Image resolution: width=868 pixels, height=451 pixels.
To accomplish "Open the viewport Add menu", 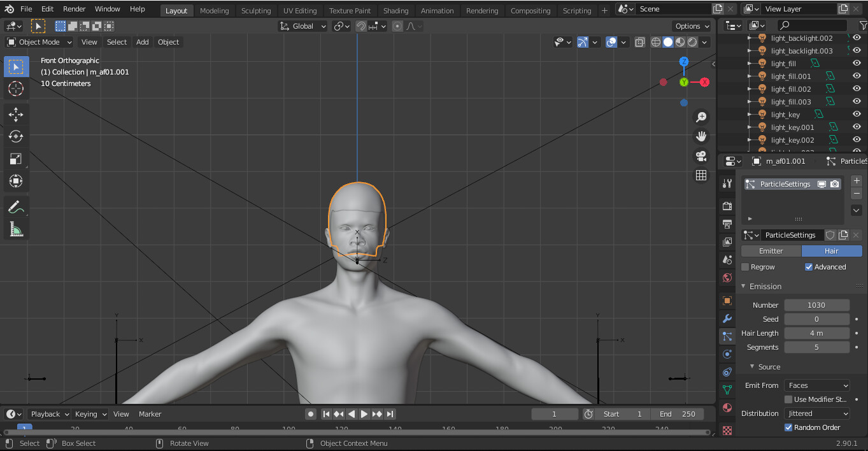I will 142,42.
